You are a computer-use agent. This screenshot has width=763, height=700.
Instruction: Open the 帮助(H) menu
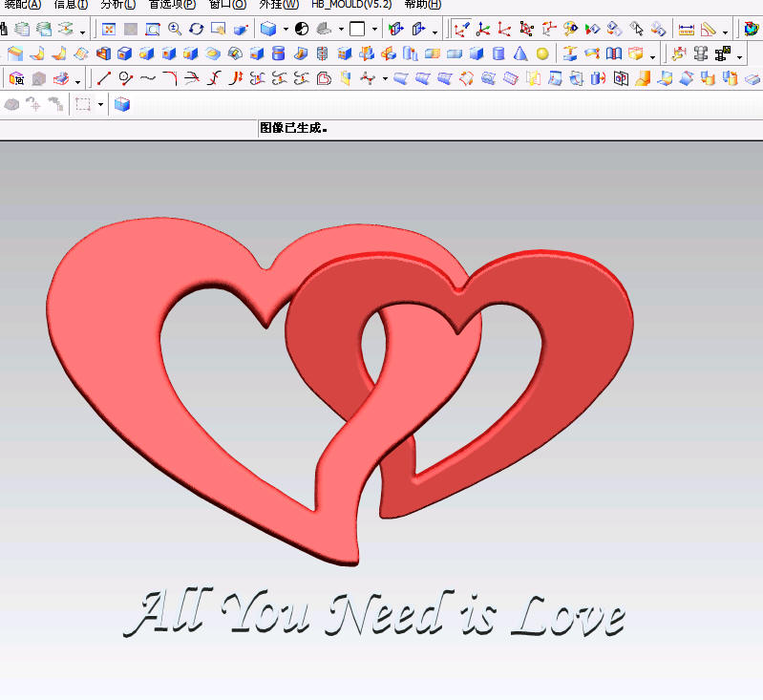423,5
